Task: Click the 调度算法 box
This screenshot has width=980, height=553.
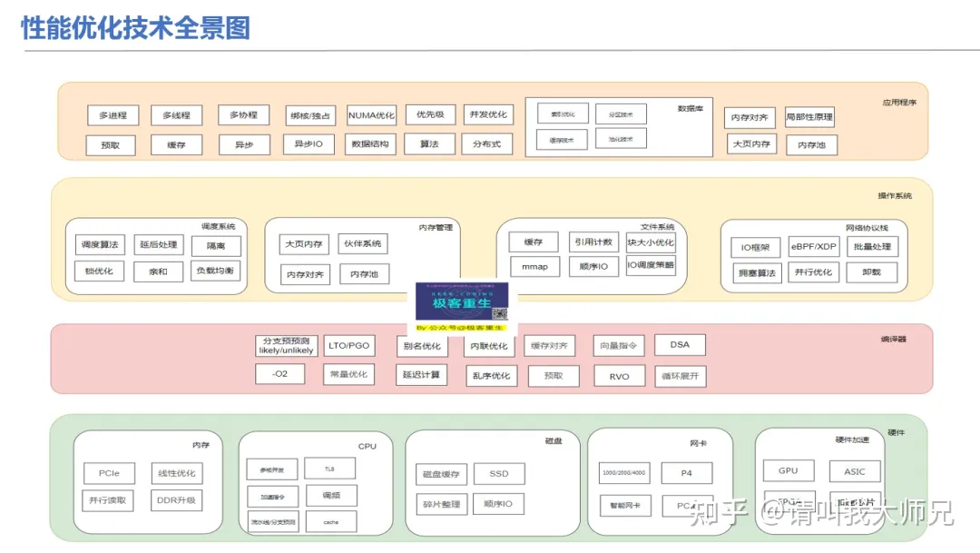Action: [100, 245]
